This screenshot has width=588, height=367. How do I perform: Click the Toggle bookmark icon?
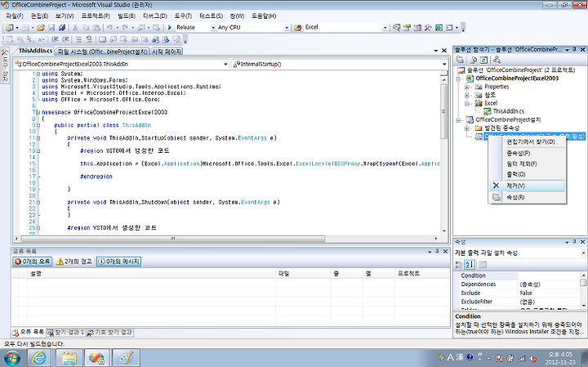[x=102, y=39]
